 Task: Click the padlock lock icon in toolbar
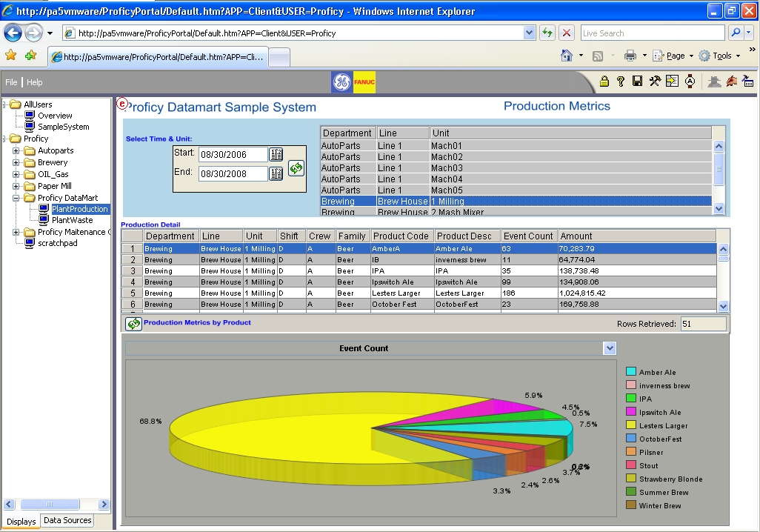tap(604, 82)
